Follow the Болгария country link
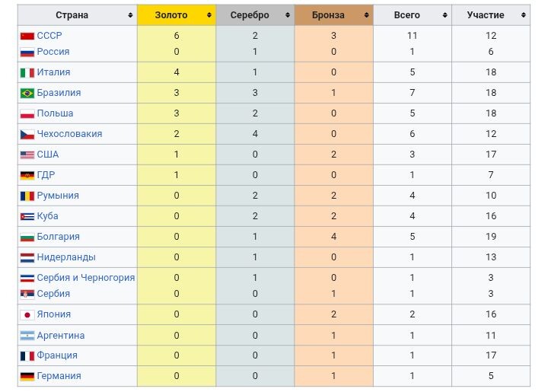548x392 pixels. [58, 237]
